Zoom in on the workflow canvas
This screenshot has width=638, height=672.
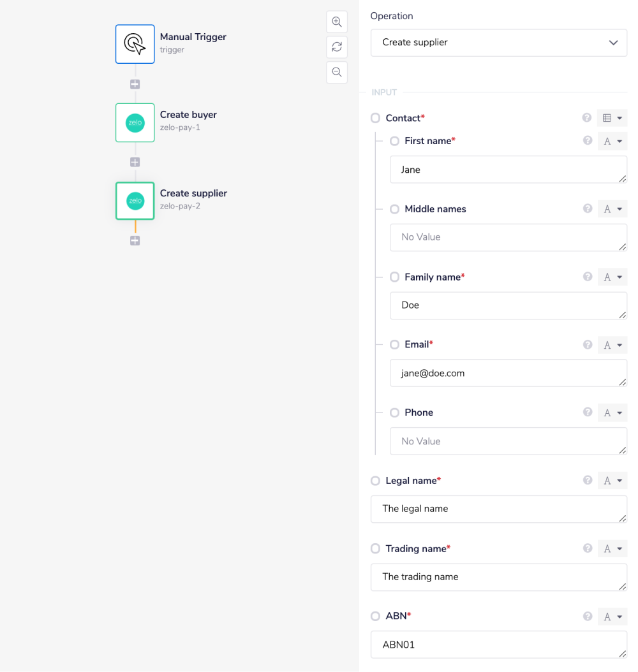[337, 22]
